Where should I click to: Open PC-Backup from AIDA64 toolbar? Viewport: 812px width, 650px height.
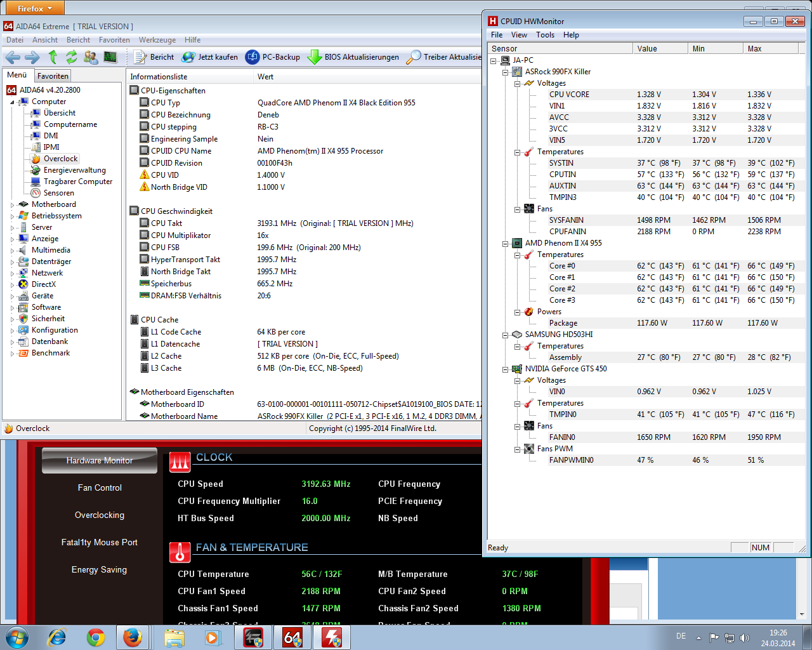(273, 57)
